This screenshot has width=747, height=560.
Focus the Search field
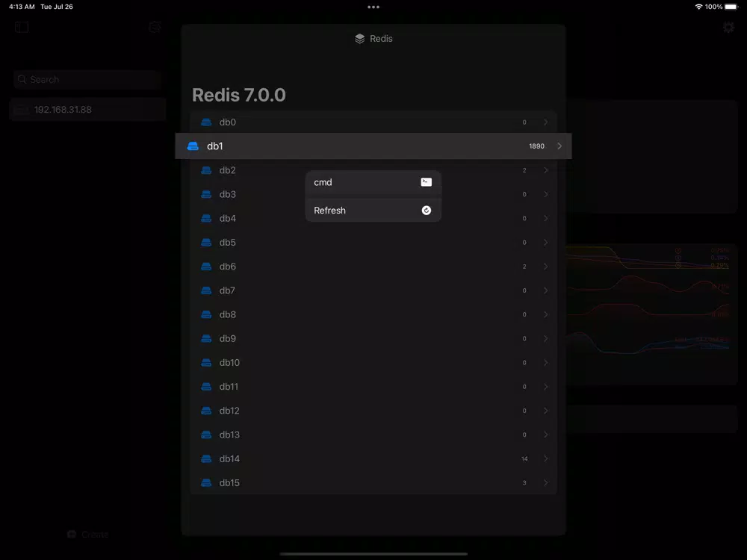point(87,80)
